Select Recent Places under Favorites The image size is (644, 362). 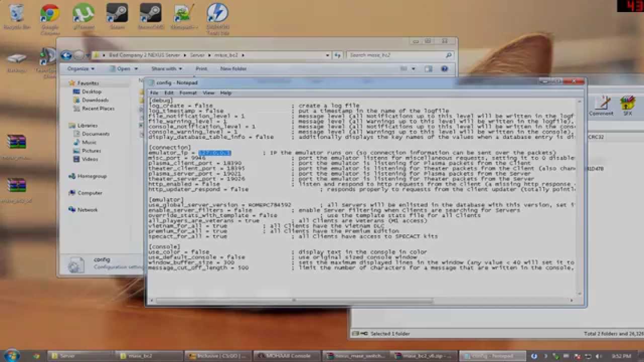(x=98, y=109)
